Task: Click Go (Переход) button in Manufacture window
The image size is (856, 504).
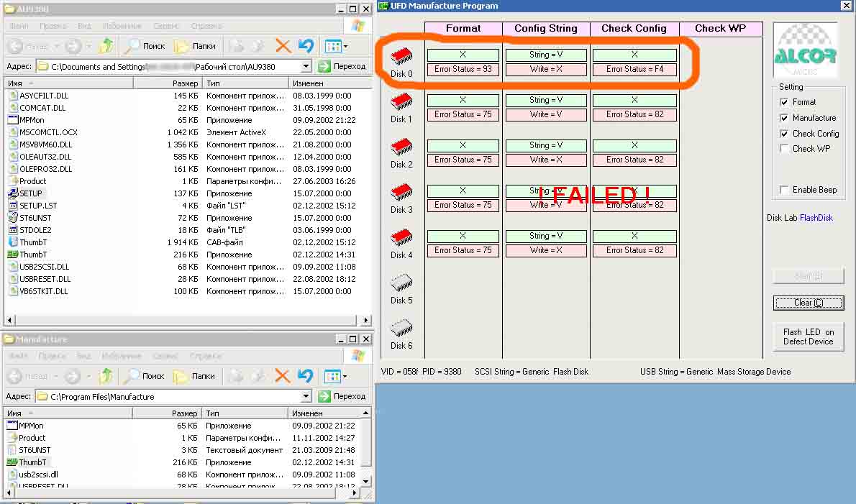Action: pos(342,397)
